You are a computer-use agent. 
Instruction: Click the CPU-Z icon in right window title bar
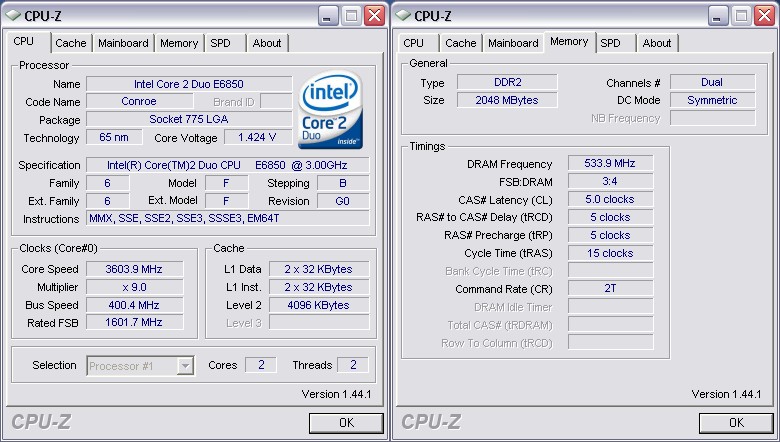tap(402, 14)
